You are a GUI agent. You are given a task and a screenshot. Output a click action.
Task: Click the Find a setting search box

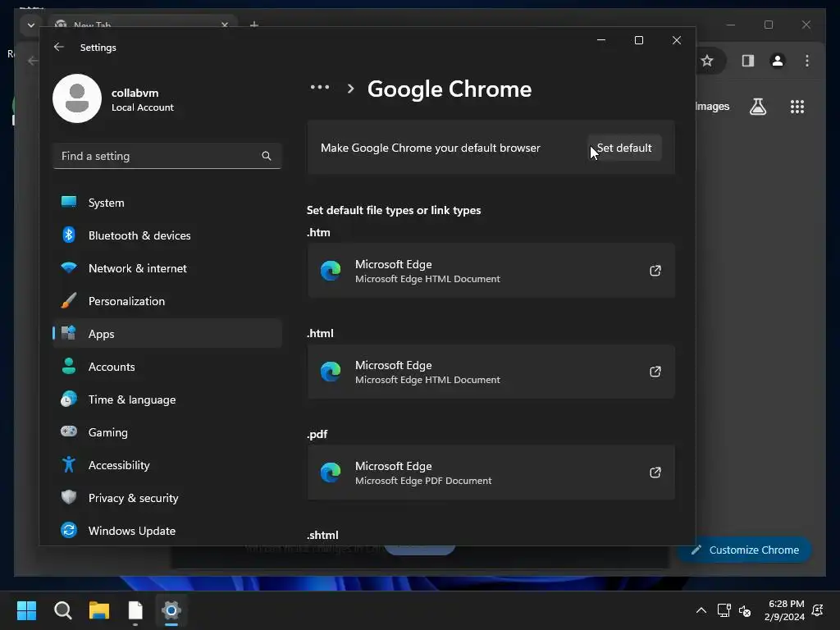click(167, 156)
